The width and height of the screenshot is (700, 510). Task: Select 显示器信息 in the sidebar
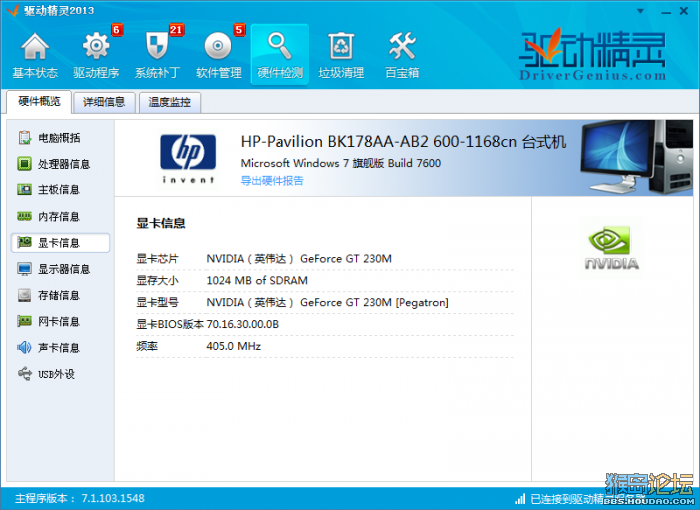[x=60, y=269]
